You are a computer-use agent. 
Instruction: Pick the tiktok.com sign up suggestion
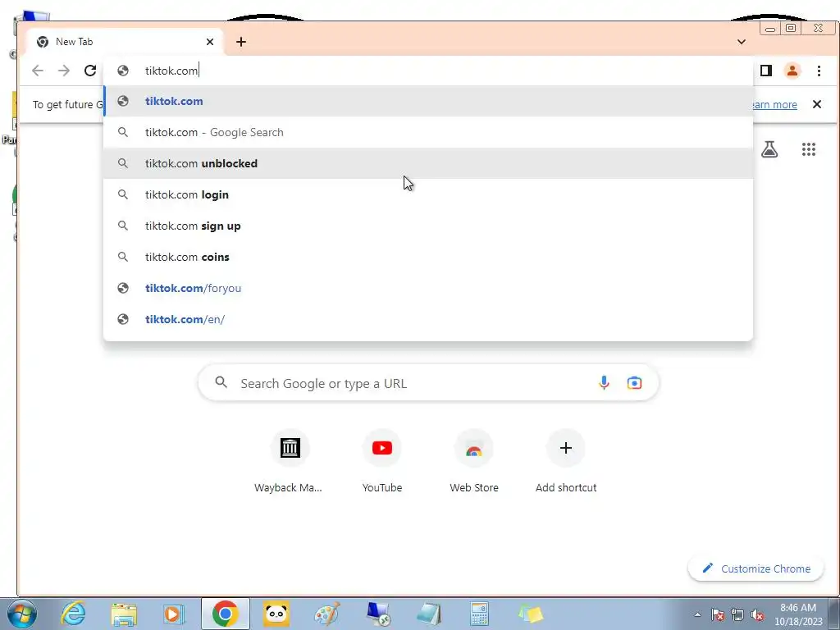pos(428,226)
